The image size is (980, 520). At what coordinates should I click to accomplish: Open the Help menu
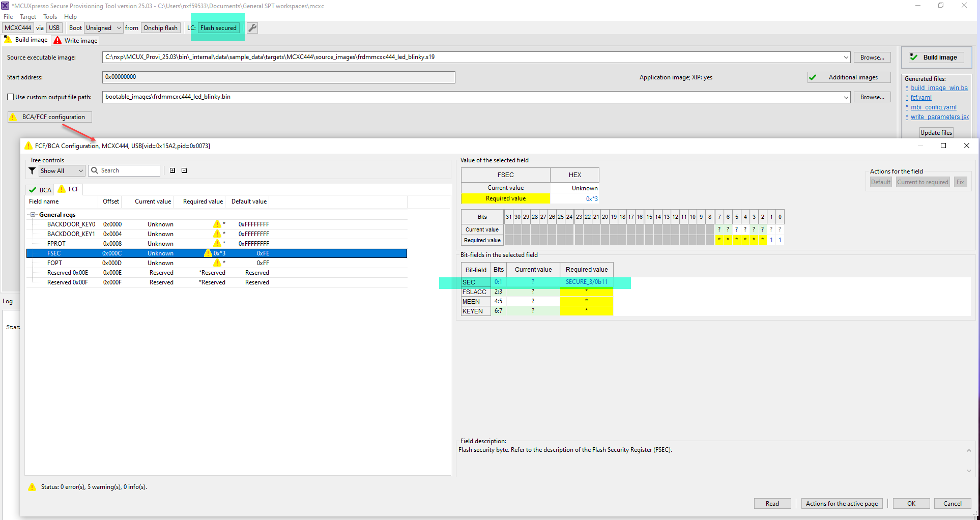[x=70, y=16]
